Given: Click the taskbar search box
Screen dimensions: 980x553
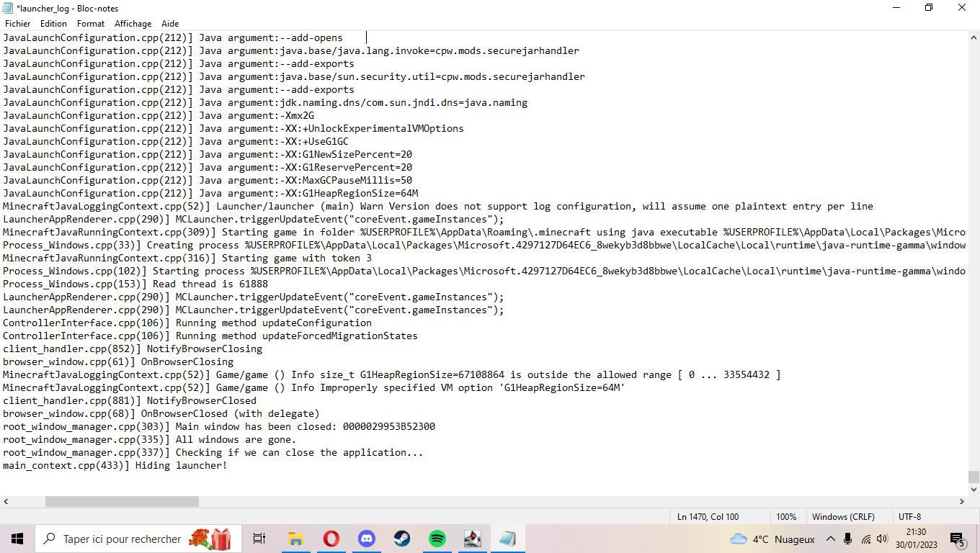Looking at the screenshot, I should [138, 539].
